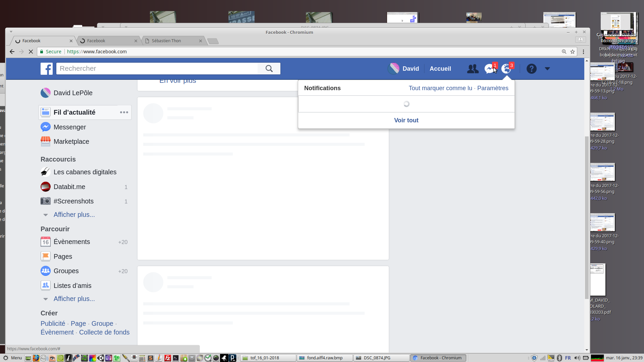Open the Messenger icon in the top bar
The image size is (644, 362).
489,69
